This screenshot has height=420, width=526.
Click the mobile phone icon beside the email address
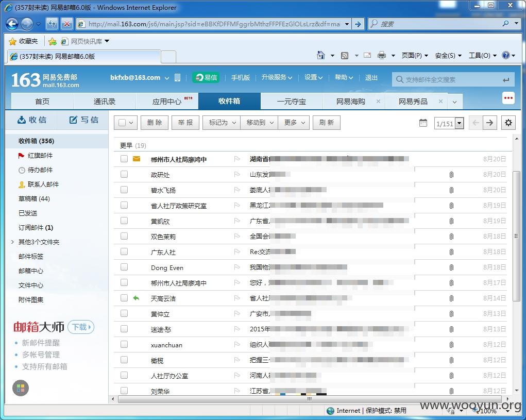(x=177, y=78)
